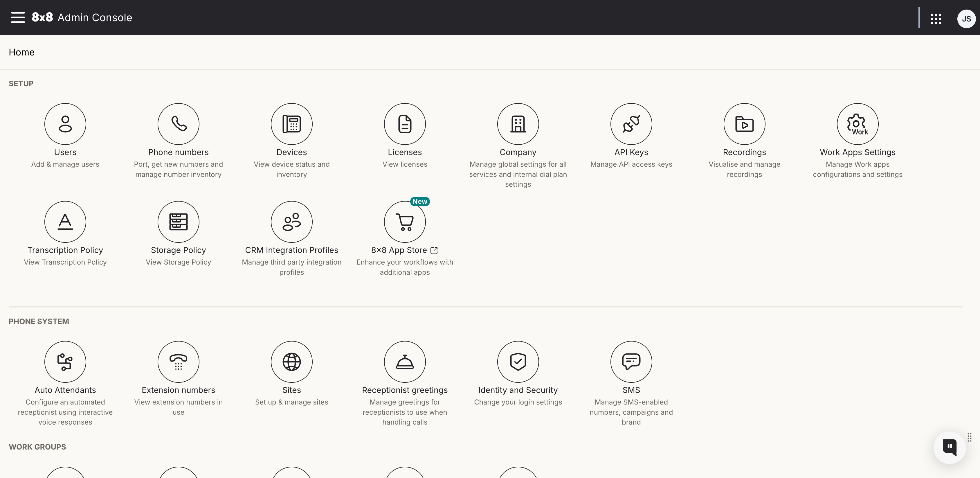Click the Storage Policy label
Image resolution: width=980 pixels, height=478 pixels.
click(179, 250)
